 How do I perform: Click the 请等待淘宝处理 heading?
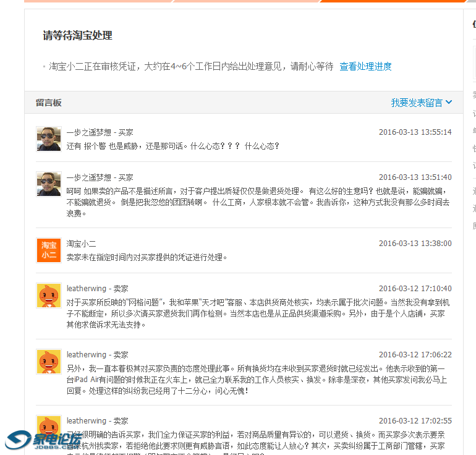[77, 35]
